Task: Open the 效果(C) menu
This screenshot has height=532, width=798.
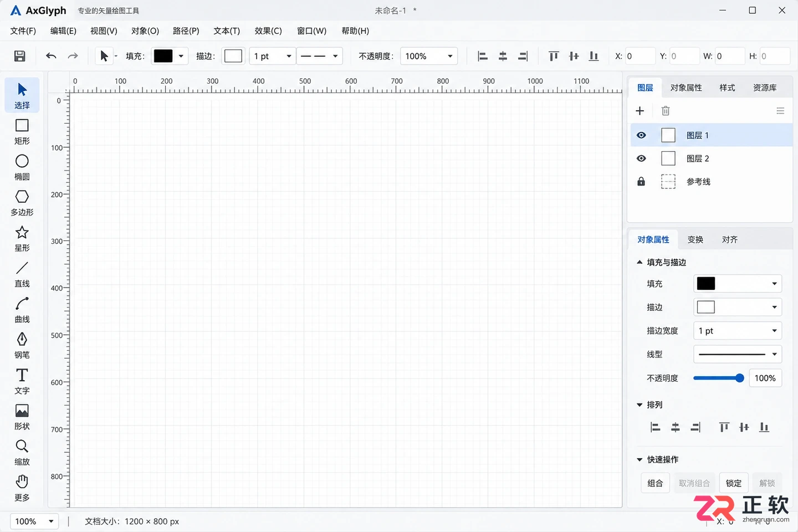Action: point(268,31)
